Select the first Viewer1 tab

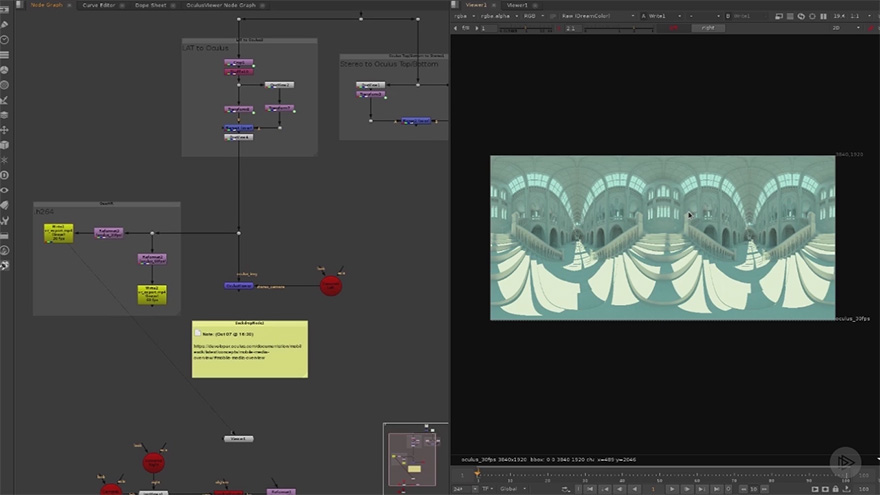[x=476, y=5]
